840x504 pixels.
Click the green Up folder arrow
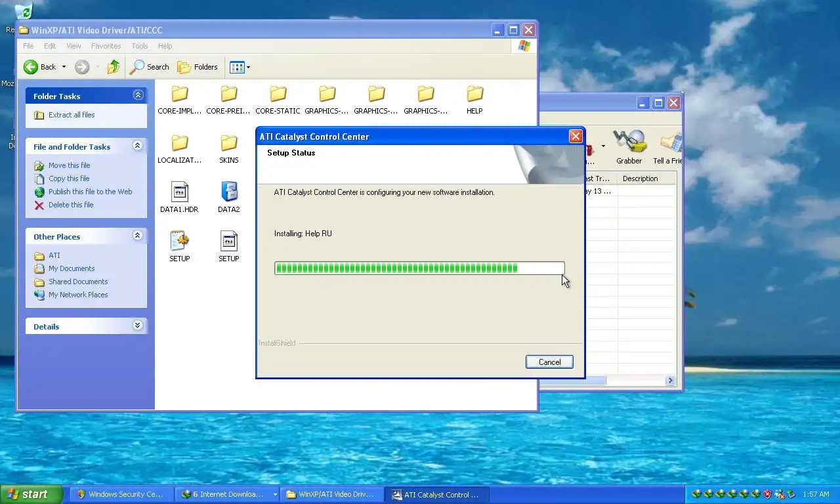pyautogui.click(x=114, y=67)
